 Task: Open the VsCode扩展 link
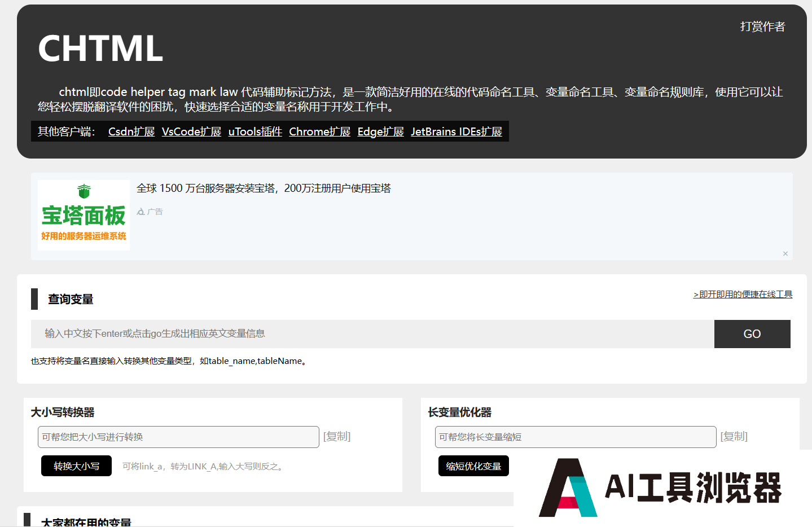pos(191,131)
